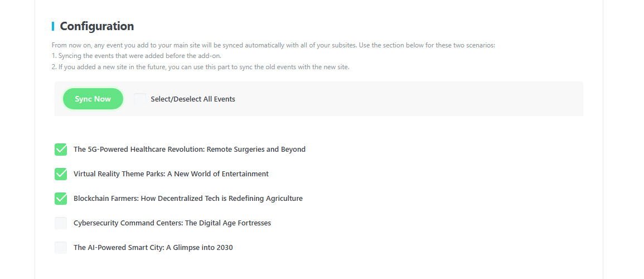
Task: Deselect the Blockchain Farmers event checkbox
Action: [x=61, y=199]
